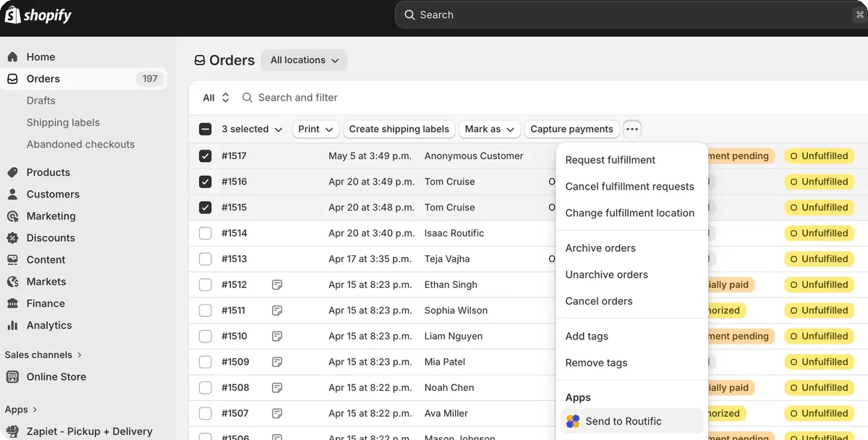Image resolution: width=868 pixels, height=440 pixels.
Task: Check order #1511 checkbox
Action: pyautogui.click(x=205, y=310)
